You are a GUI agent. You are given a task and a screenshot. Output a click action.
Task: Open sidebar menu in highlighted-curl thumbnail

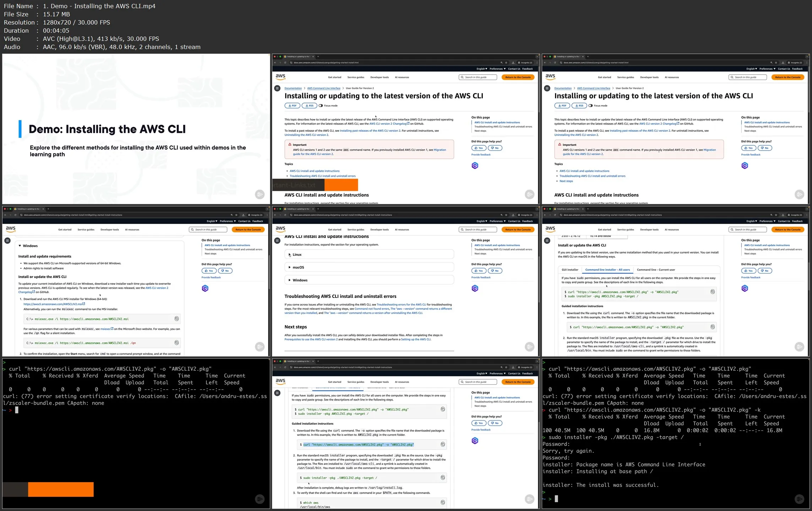point(277,393)
